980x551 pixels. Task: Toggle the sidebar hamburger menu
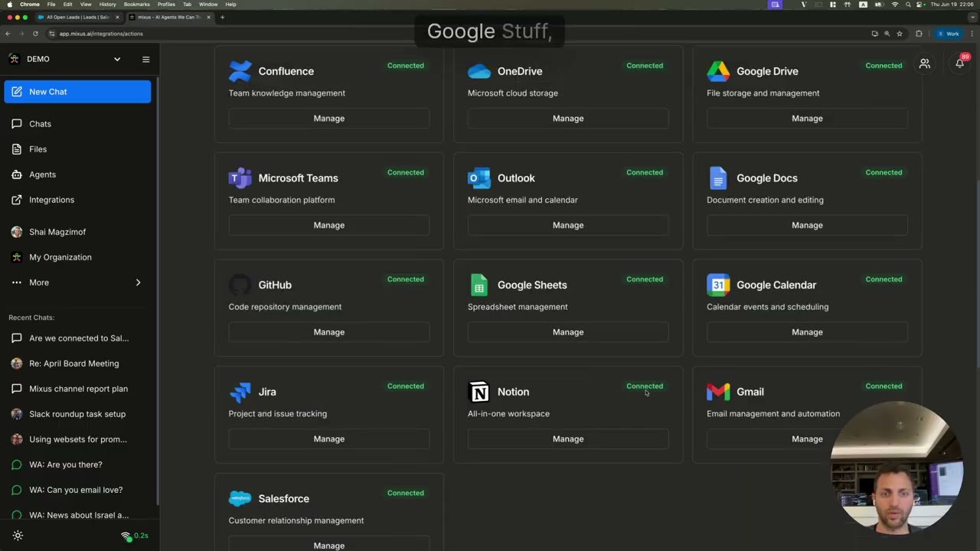coord(145,59)
